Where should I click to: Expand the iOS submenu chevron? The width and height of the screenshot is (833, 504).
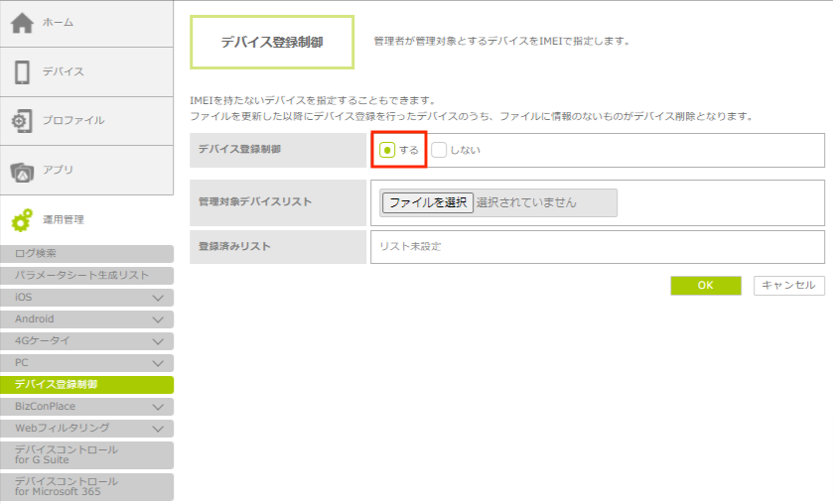(x=158, y=298)
